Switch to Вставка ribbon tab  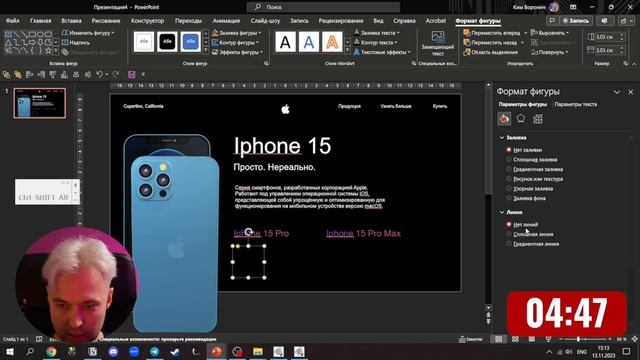click(71, 20)
